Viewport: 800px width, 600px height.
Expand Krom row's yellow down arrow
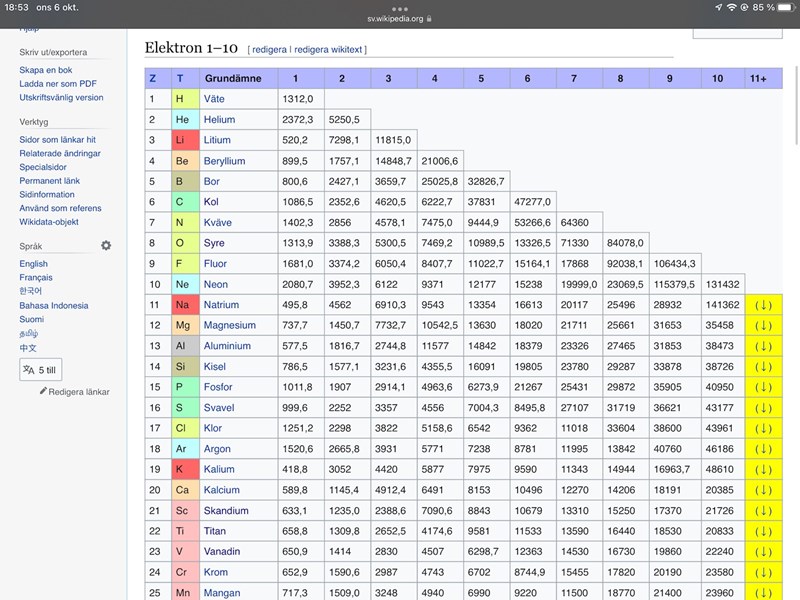(764, 573)
